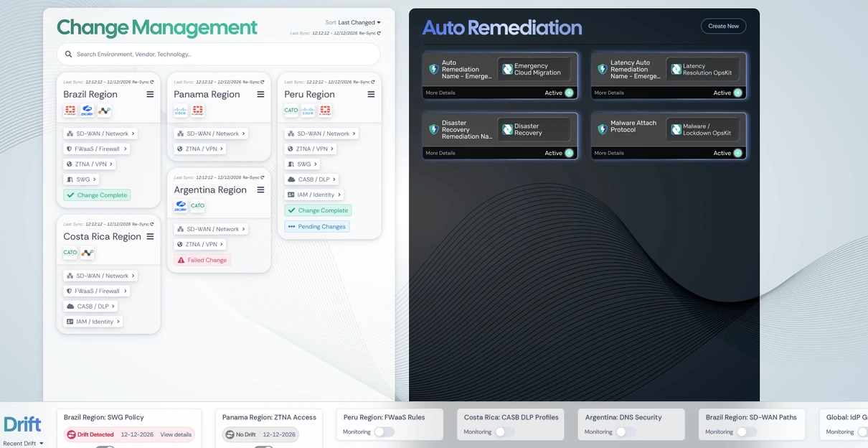Click the Re-Sync icon on Argentina Region card
The width and height of the screenshot is (868, 448).
coord(263,177)
